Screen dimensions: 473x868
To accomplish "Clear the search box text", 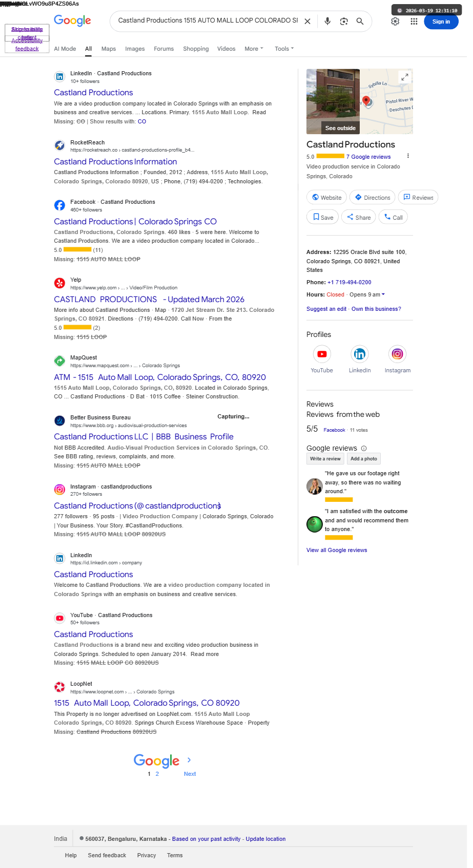I will (307, 22).
